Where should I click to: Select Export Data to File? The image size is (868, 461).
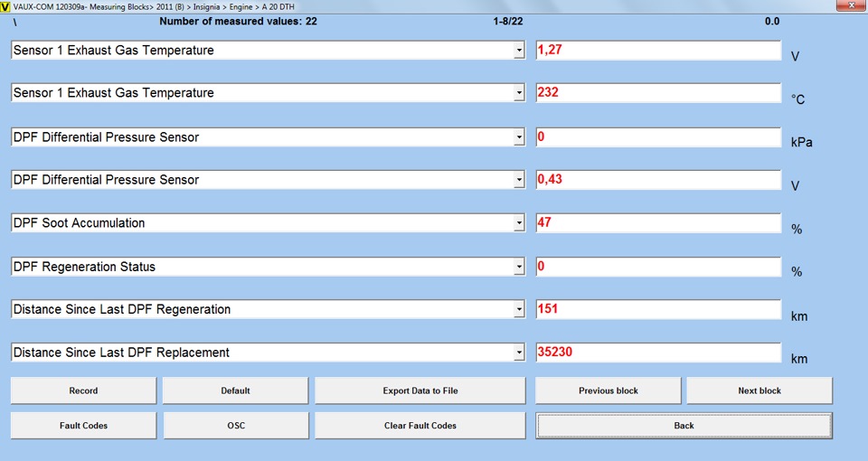tap(420, 390)
